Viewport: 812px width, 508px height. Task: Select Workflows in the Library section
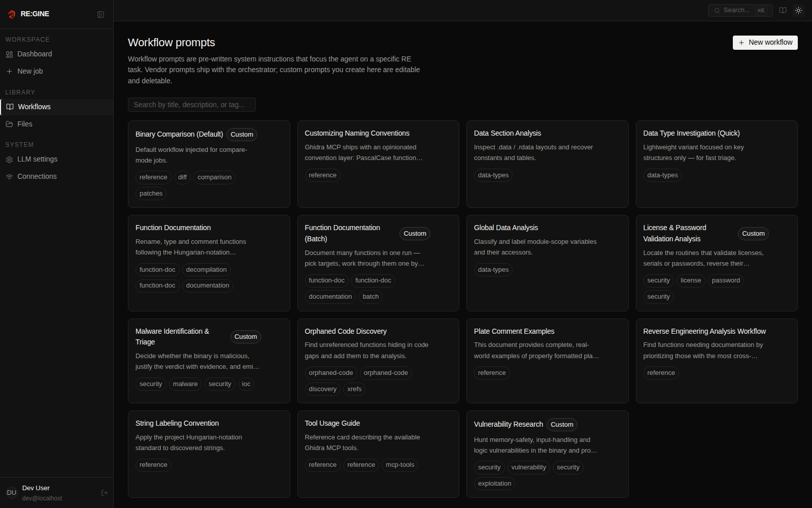tap(56, 107)
